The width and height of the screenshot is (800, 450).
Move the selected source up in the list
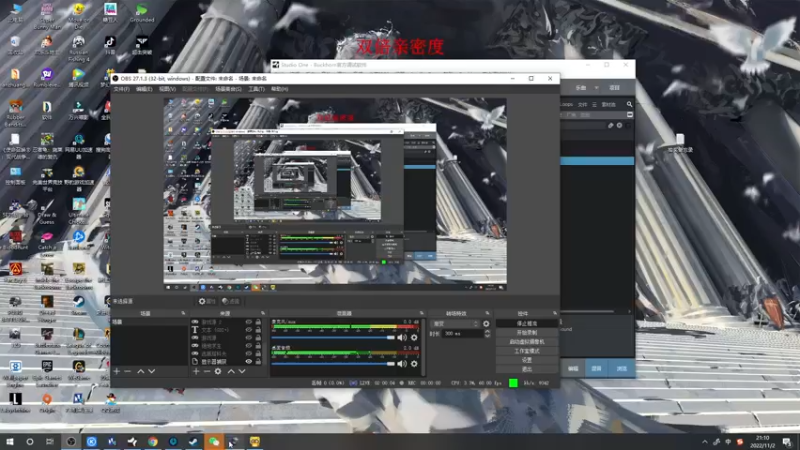[x=232, y=371]
